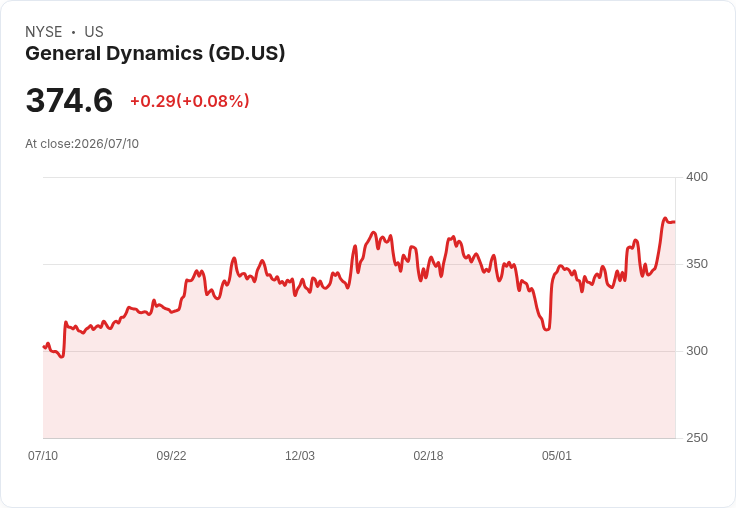Click the chart line's starting point near 07/10
This screenshot has height=508, width=736.
click(44, 346)
